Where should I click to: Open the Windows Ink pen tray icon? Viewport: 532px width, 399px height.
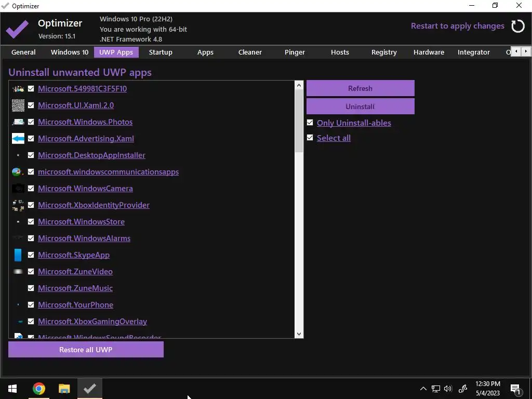click(462, 389)
